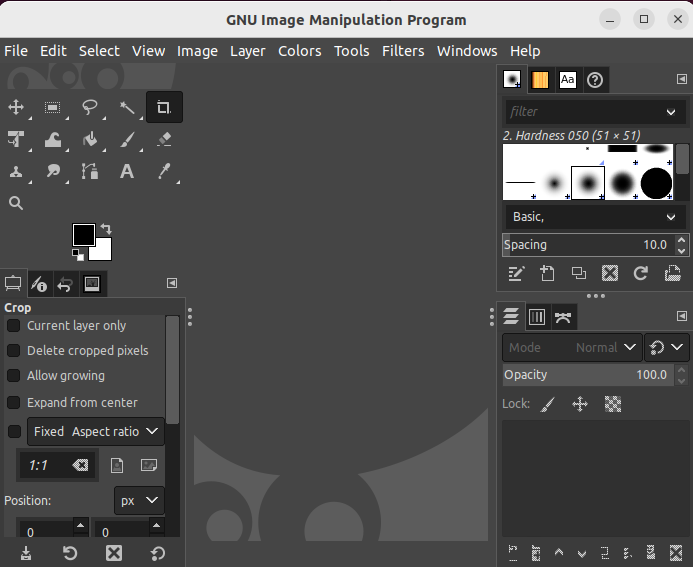The image size is (693, 567).
Task: Refresh the brushes list
Action: (641, 274)
